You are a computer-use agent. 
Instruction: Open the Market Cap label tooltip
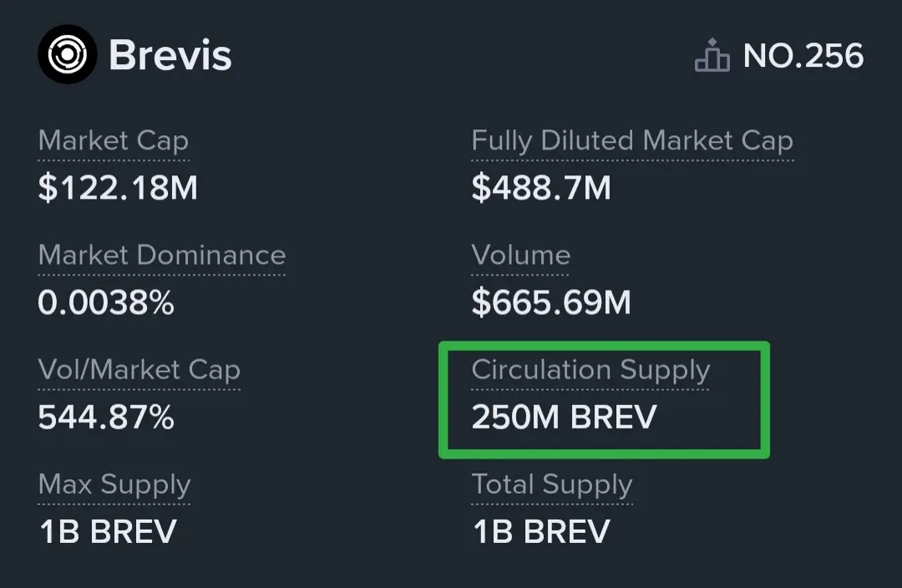[114, 140]
